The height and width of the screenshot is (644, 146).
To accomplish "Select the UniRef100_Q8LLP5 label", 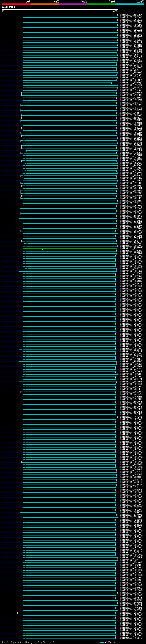I will 131,198.
